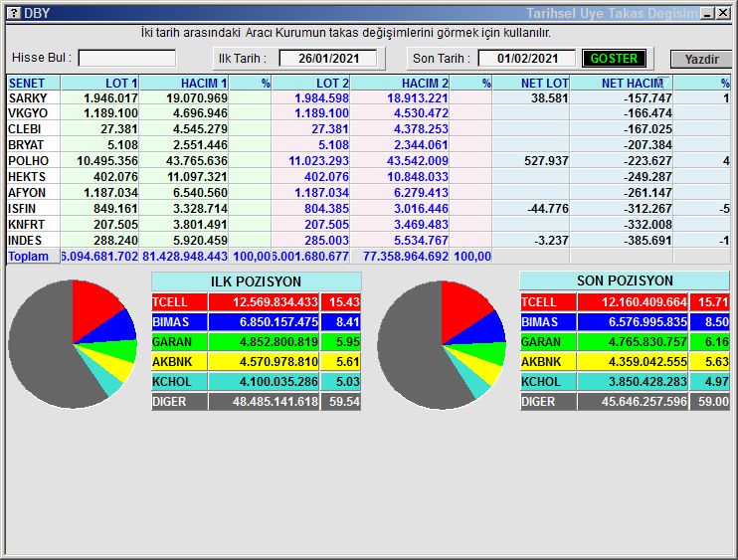Select the SARKY row in the table
738x560 pixels.
point(28,98)
